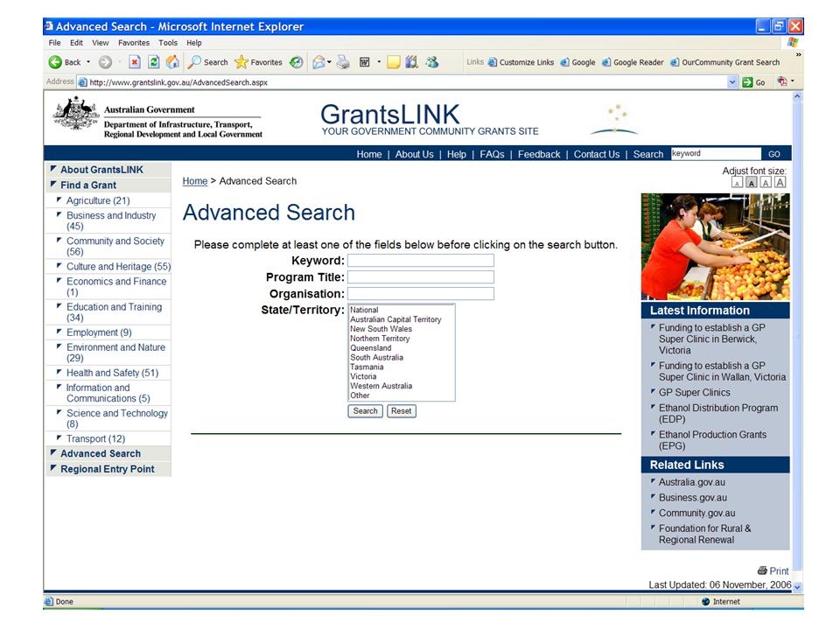Open the View menu
Viewport: 840px width, 630px height.
[100, 43]
